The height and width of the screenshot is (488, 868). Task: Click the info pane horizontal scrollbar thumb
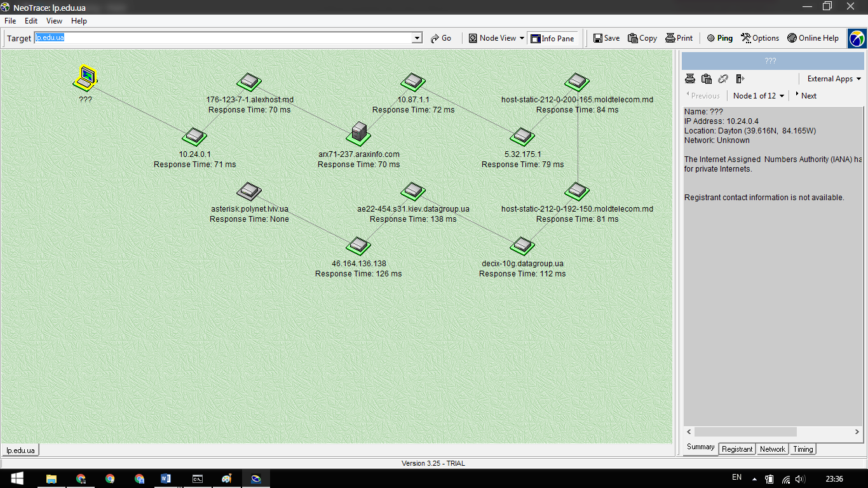pyautogui.click(x=745, y=432)
